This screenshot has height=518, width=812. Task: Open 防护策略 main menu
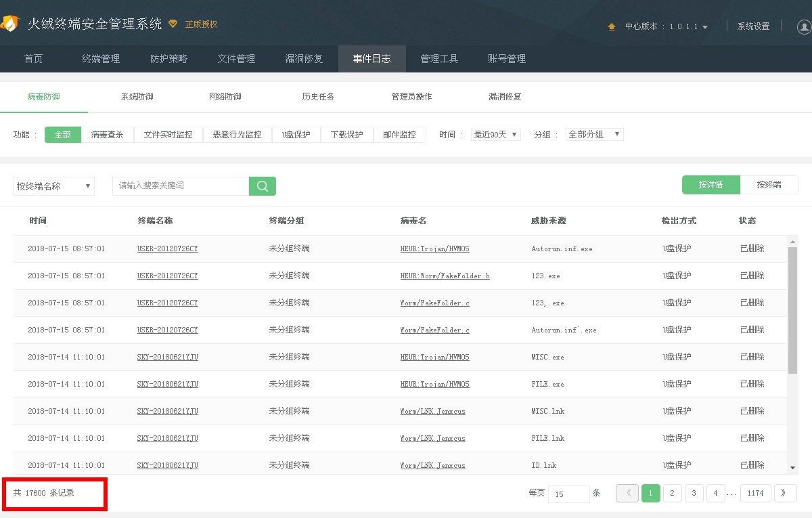[169, 59]
